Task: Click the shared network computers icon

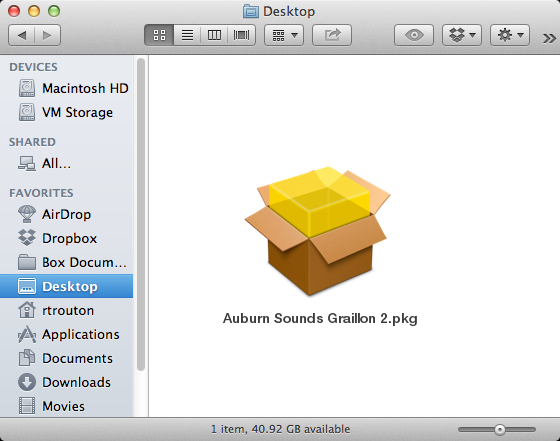Action: click(x=27, y=164)
